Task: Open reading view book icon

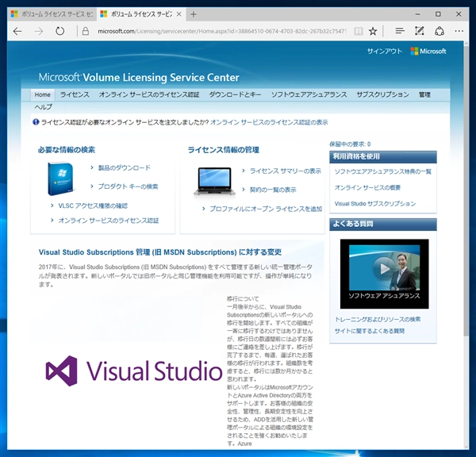Action: pos(359,31)
